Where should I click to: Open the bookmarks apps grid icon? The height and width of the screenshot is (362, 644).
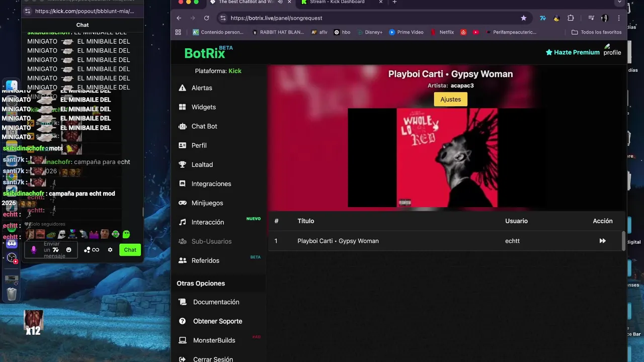click(x=178, y=32)
